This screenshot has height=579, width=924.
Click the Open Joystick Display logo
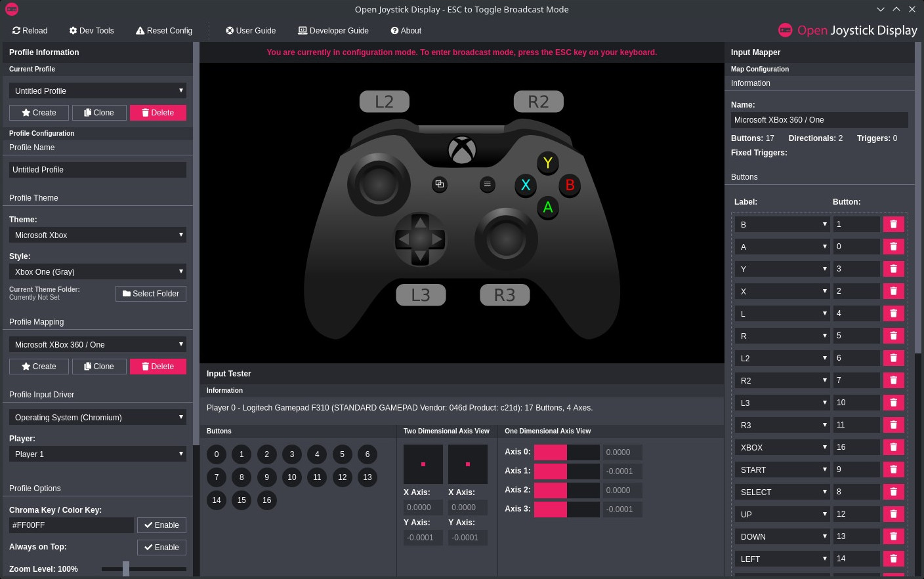(x=847, y=30)
